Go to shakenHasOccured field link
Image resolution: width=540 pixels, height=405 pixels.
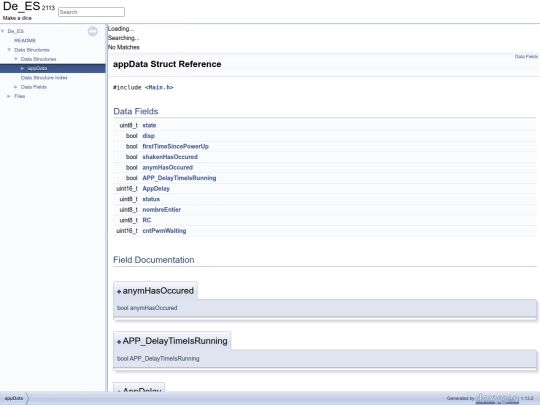click(x=170, y=157)
